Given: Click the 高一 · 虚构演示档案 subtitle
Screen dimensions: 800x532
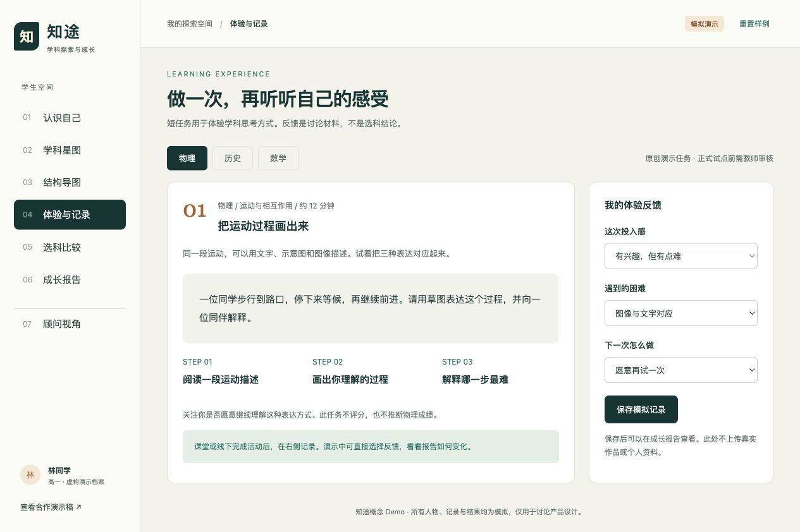Looking at the screenshot, I should point(76,481).
